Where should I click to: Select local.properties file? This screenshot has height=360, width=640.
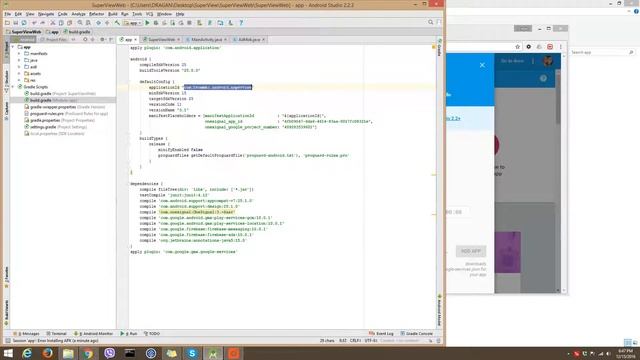click(x=54, y=133)
